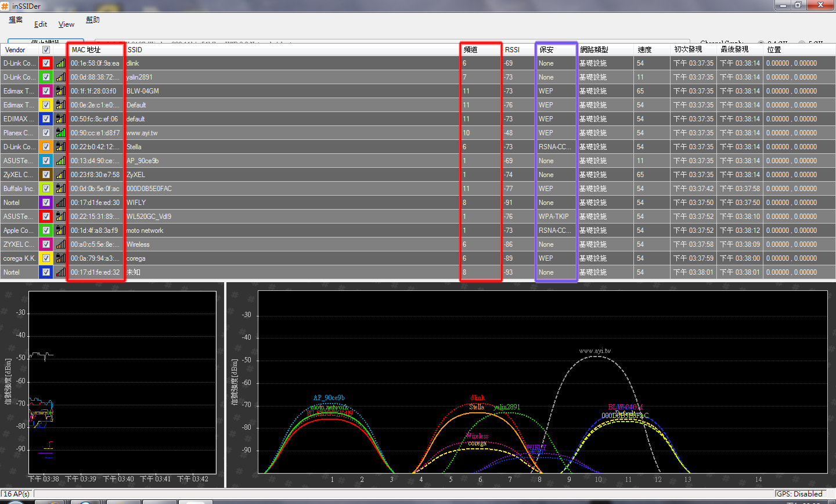Click the weak signal icon for WIFLY
The image size is (836, 504).
coord(60,203)
